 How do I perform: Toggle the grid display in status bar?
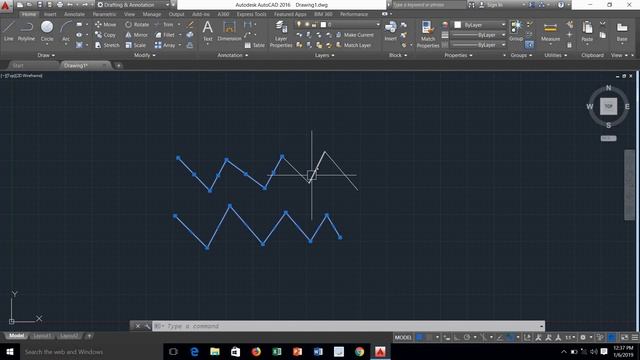[419, 337]
